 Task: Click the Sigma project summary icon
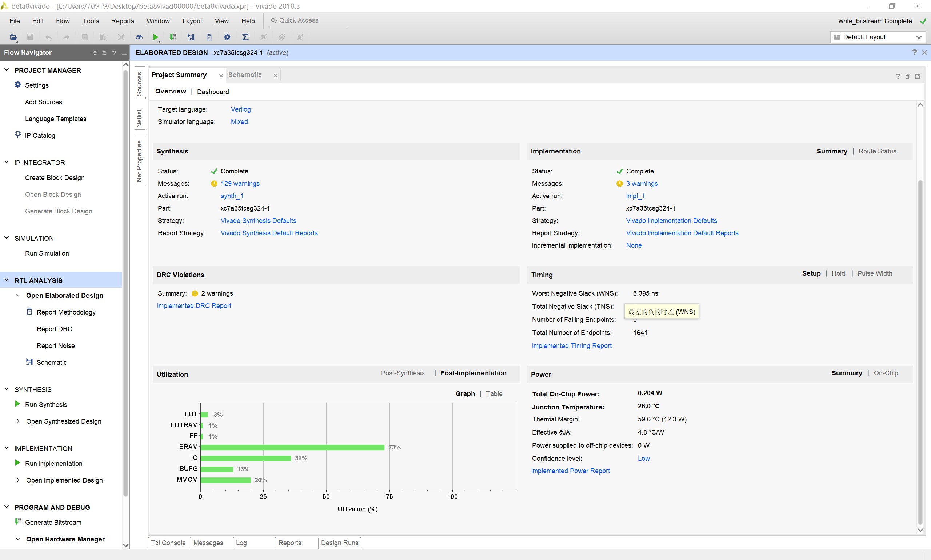(x=245, y=37)
